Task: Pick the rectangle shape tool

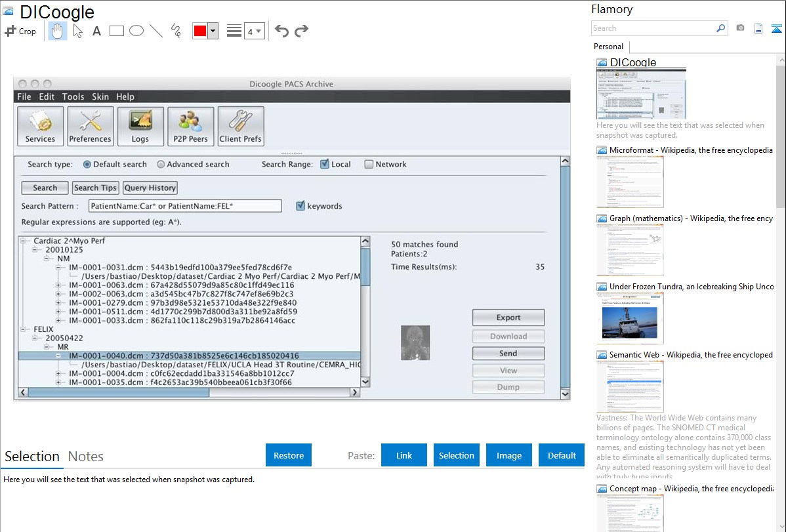Action: point(117,31)
